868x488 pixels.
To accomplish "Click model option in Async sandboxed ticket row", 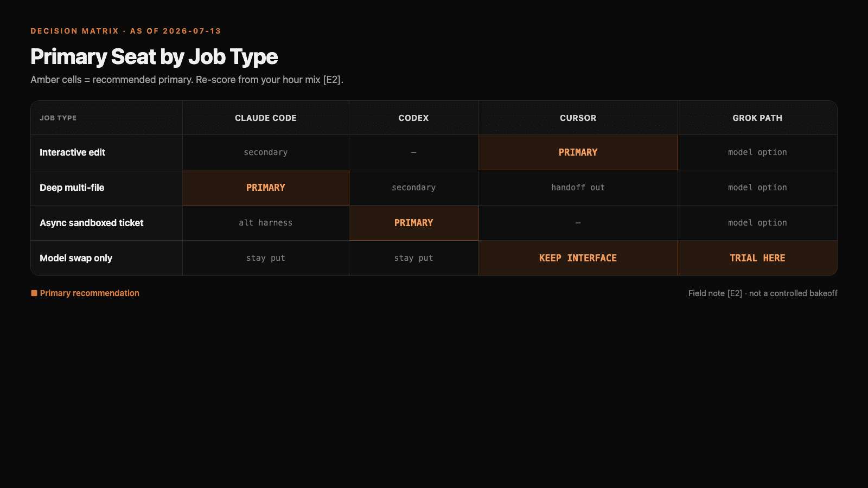I will coord(757,223).
